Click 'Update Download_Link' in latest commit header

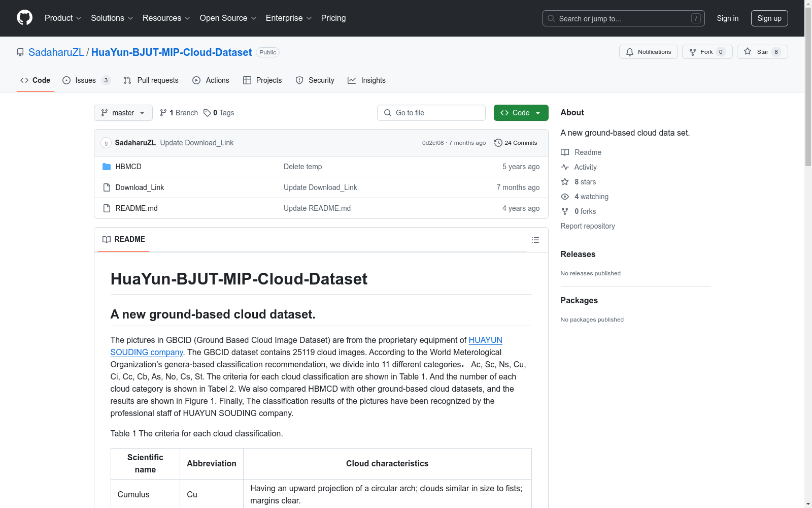[197, 143]
